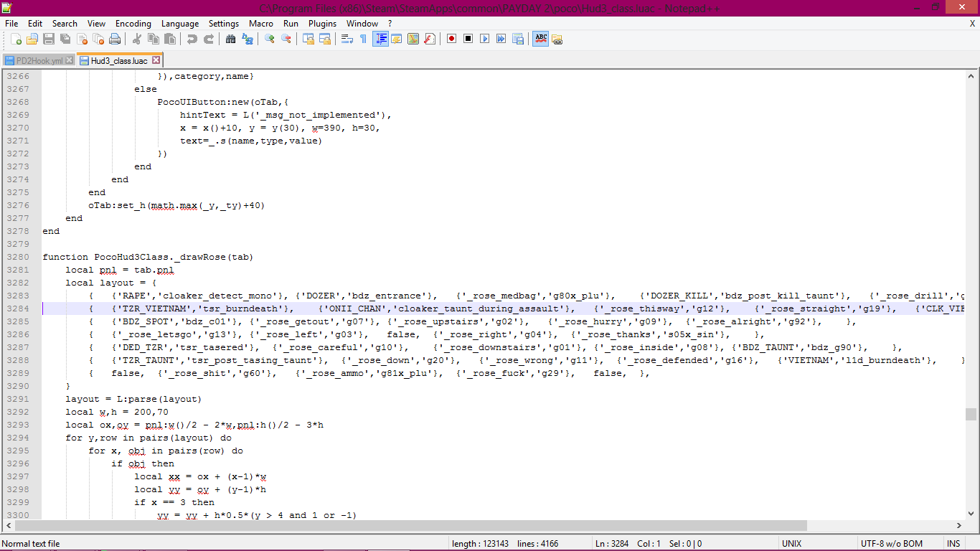This screenshot has height=551, width=980.
Task: Open Find with the binoculars icon
Action: 230,39
